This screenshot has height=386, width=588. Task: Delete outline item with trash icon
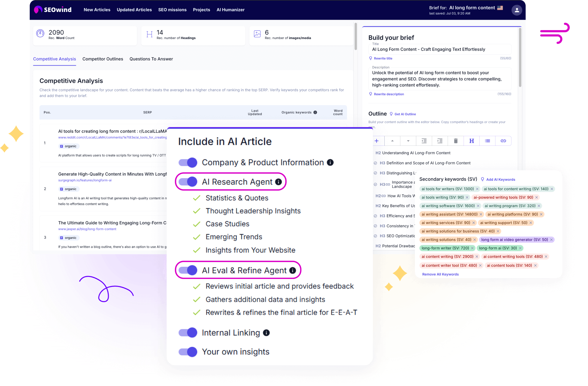point(456,141)
